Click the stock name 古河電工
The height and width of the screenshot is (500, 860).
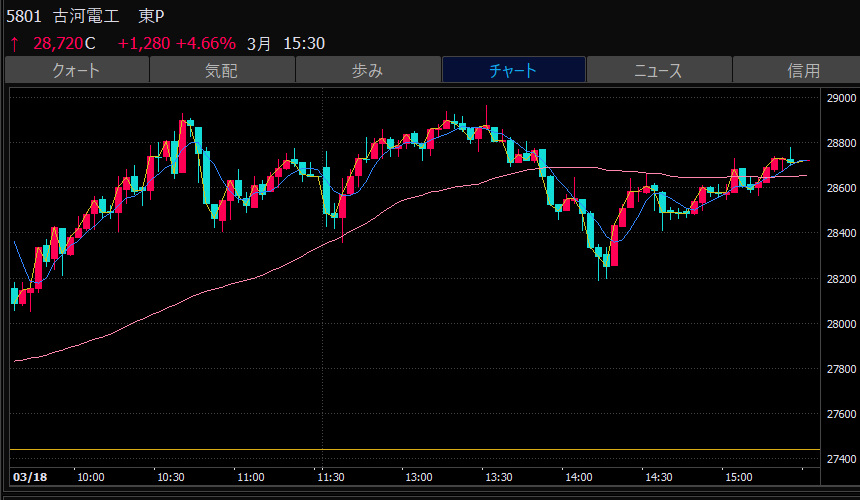[x=88, y=17]
